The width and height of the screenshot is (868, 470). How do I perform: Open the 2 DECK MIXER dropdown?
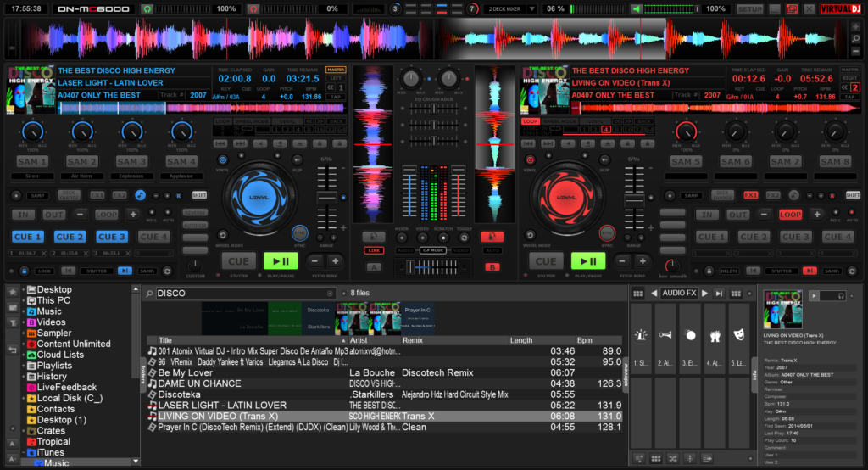[510, 8]
